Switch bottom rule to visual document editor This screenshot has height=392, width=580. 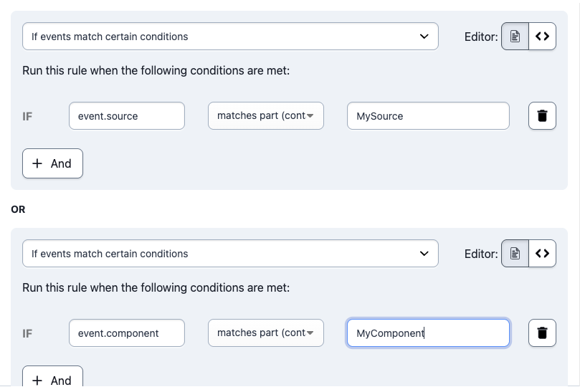(x=515, y=253)
